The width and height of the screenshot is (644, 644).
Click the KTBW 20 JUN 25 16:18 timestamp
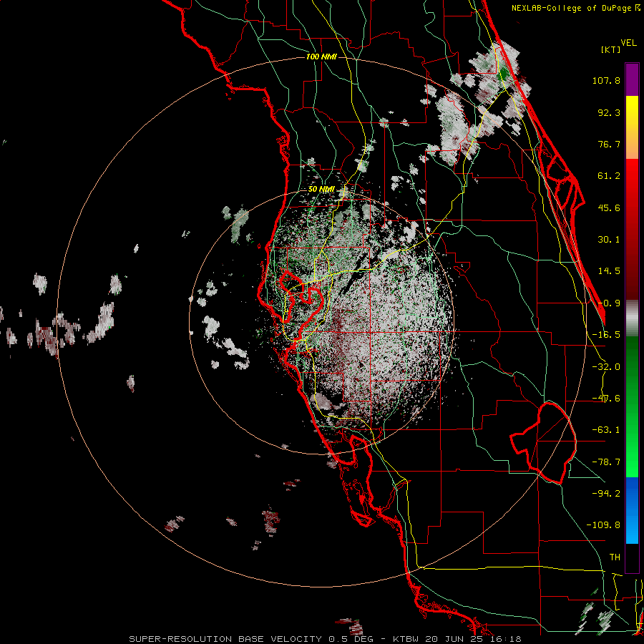[457, 639]
